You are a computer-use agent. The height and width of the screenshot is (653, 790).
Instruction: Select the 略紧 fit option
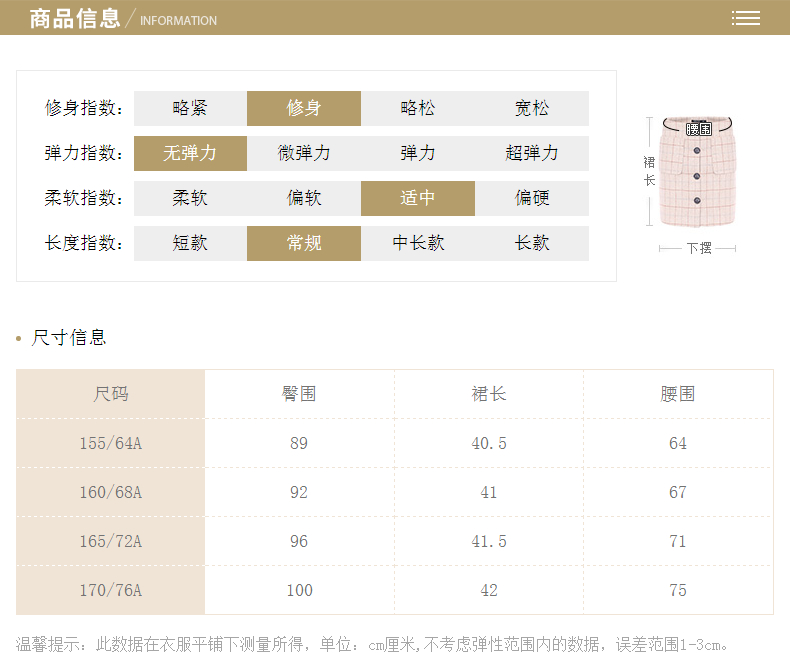click(x=190, y=108)
